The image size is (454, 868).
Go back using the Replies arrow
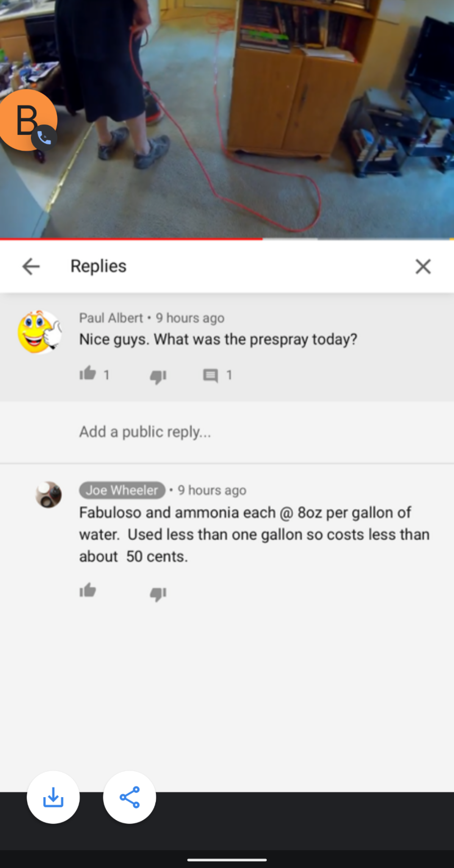coord(31,267)
